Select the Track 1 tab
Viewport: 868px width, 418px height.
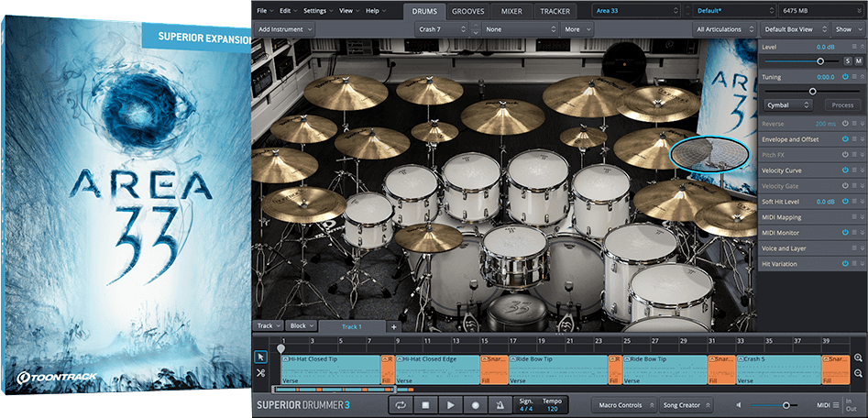[x=352, y=326]
